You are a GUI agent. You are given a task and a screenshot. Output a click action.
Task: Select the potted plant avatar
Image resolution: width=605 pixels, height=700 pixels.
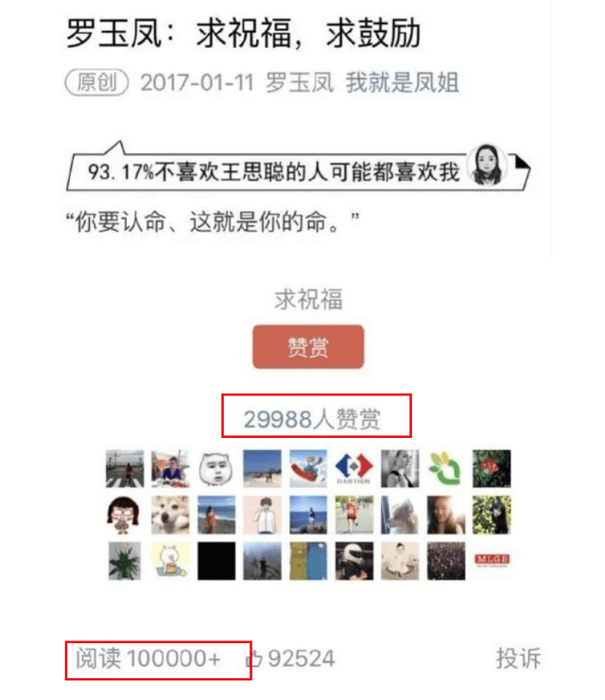point(125,561)
